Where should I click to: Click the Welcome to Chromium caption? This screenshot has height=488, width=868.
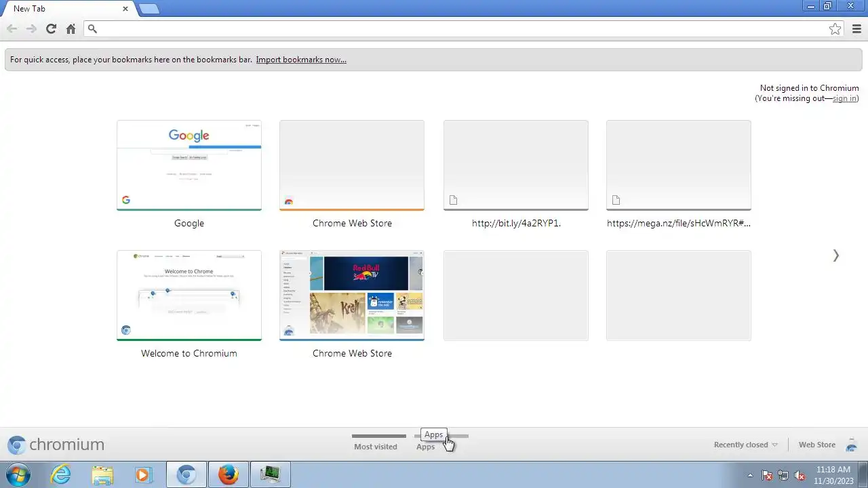pyautogui.click(x=189, y=353)
